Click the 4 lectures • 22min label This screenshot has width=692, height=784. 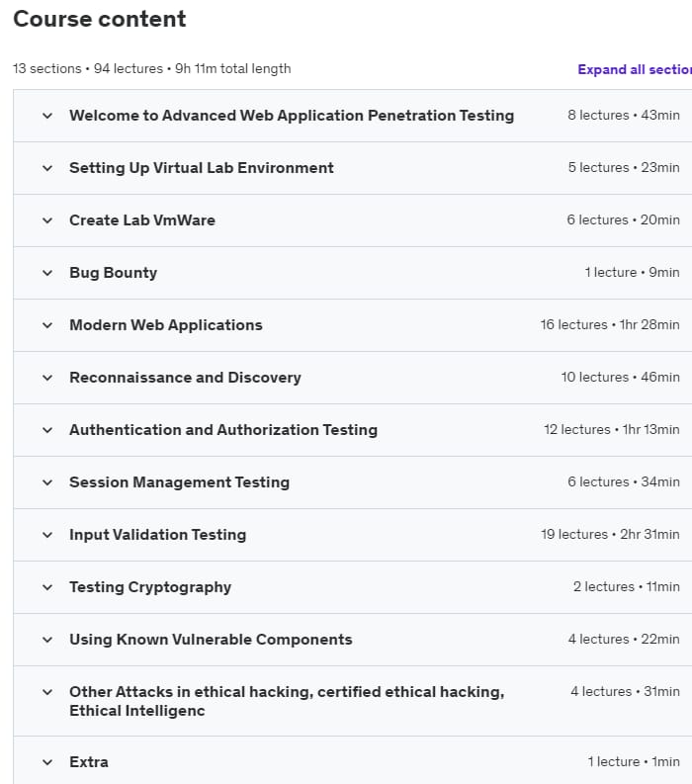point(624,639)
